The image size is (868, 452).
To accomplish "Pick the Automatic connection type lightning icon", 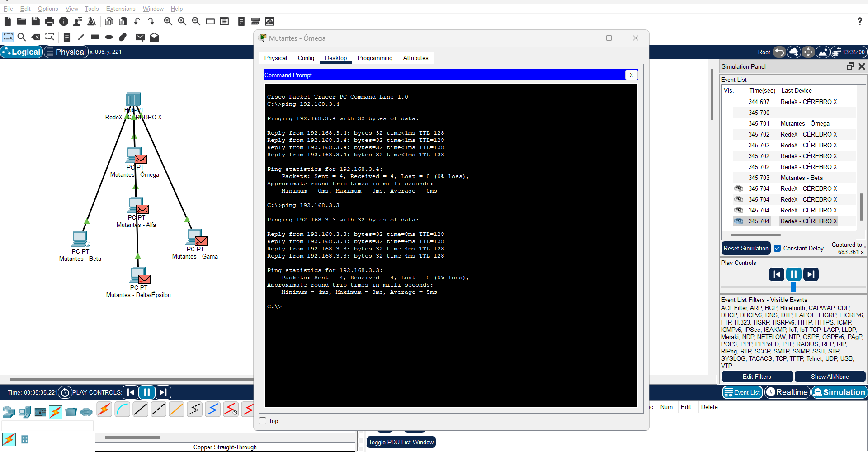I will pos(104,410).
